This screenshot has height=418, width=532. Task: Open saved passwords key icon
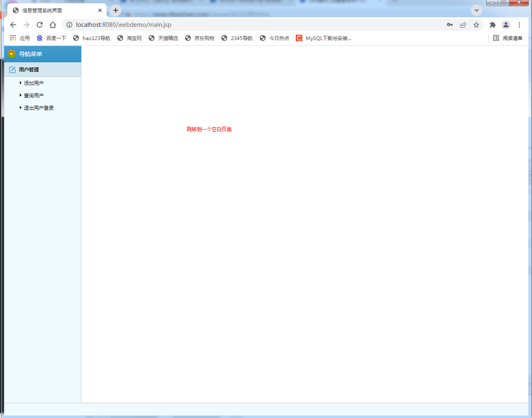pyautogui.click(x=450, y=25)
